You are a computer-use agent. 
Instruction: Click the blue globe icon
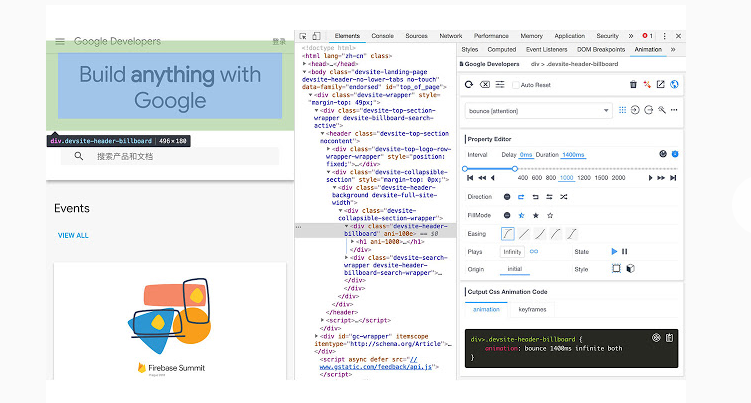coord(674,84)
